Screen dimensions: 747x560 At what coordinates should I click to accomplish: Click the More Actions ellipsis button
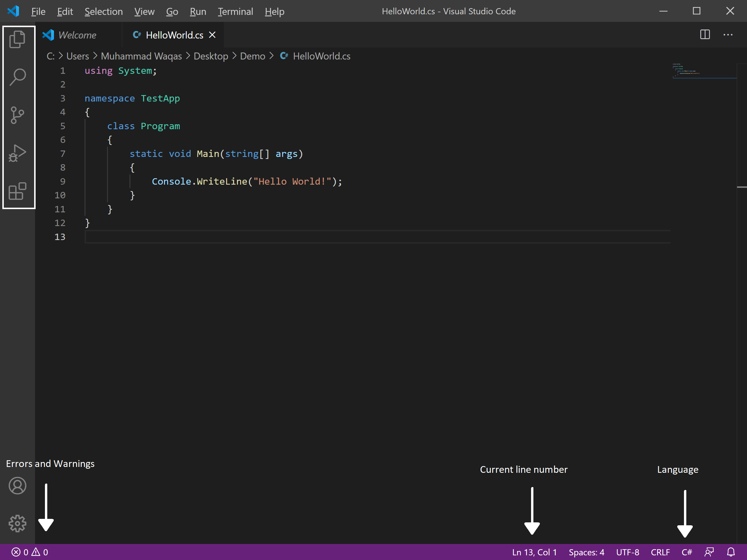click(727, 35)
